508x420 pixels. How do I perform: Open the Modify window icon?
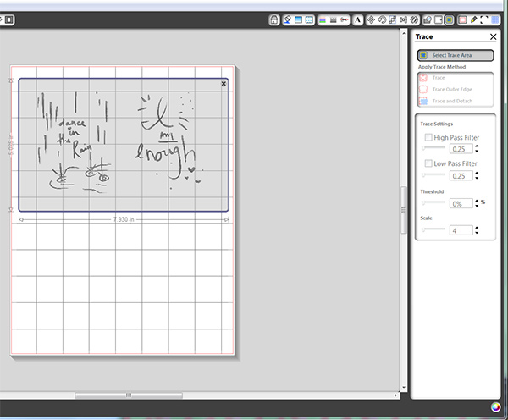[x=428, y=20]
